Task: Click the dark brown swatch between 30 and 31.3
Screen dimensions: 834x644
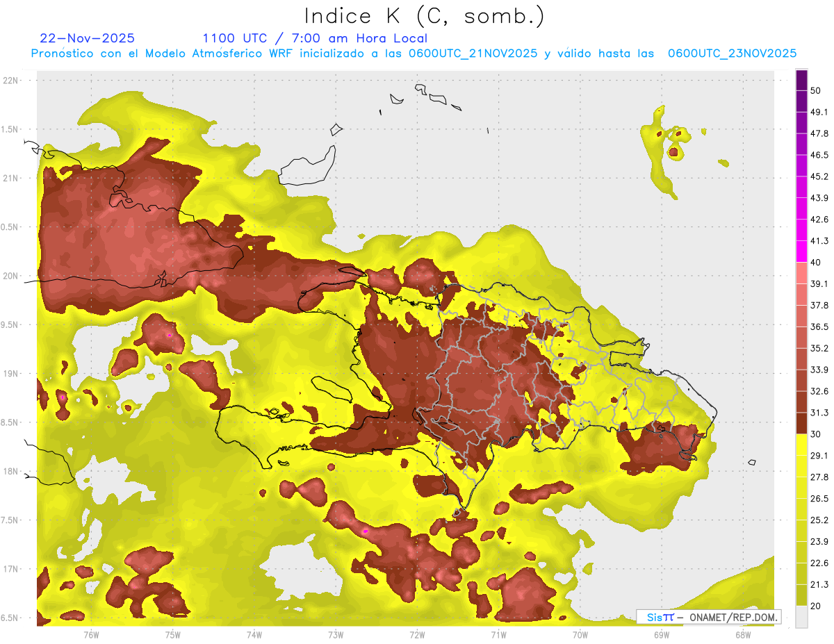Action: (x=801, y=423)
